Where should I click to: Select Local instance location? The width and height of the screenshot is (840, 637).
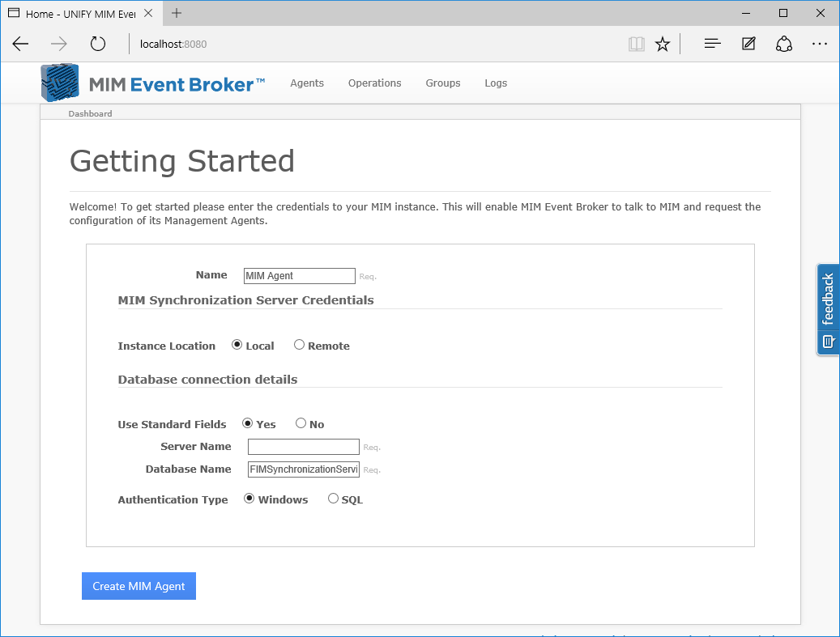pyautogui.click(x=237, y=345)
